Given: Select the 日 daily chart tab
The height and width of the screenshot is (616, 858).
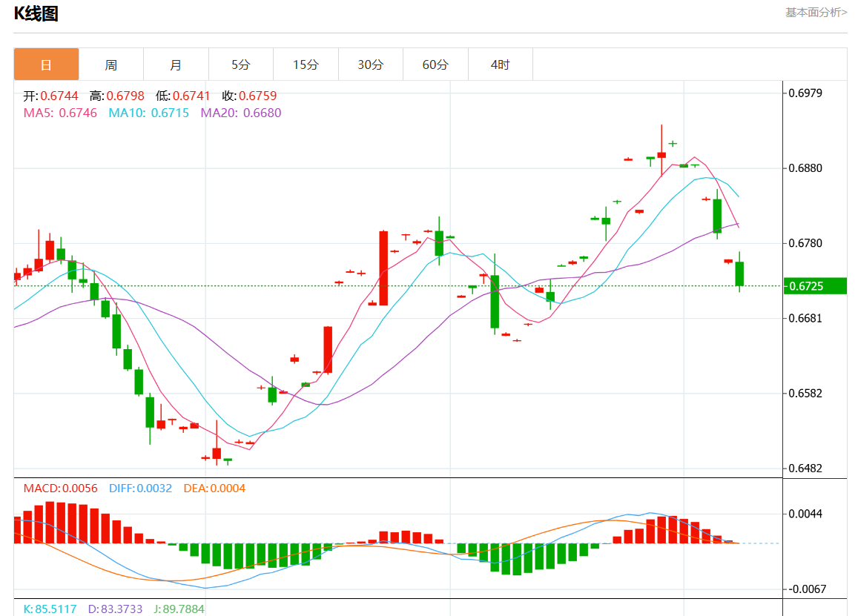Looking at the screenshot, I should pyautogui.click(x=46, y=64).
